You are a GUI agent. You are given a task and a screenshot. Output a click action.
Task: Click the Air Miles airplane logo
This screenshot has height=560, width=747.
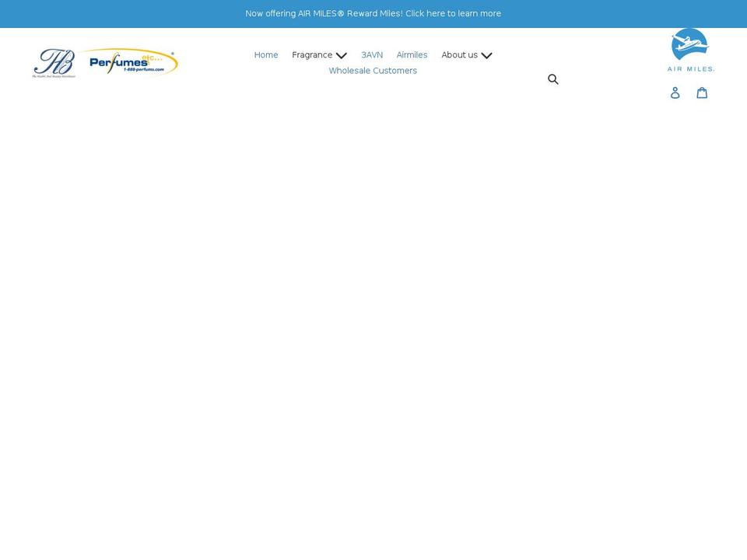(689, 44)
